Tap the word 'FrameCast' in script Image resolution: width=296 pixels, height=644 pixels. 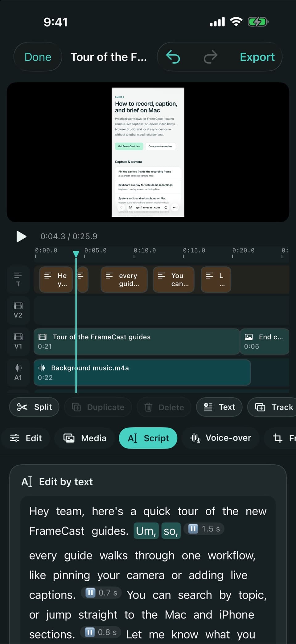57,531
